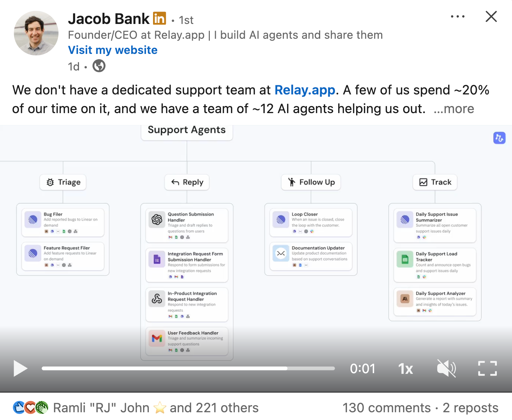512x420 pixels.
Task: Seek using the video progress bar
Action: [188, 369]
